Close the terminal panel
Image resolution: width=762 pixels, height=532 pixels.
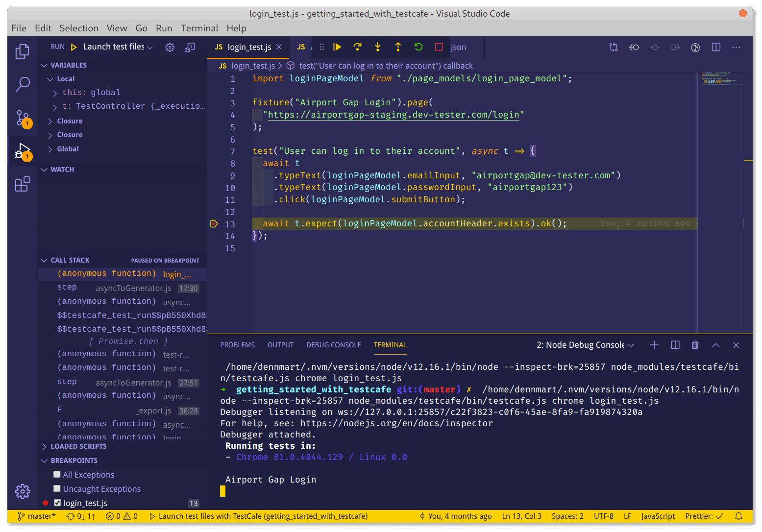point(736,345)
